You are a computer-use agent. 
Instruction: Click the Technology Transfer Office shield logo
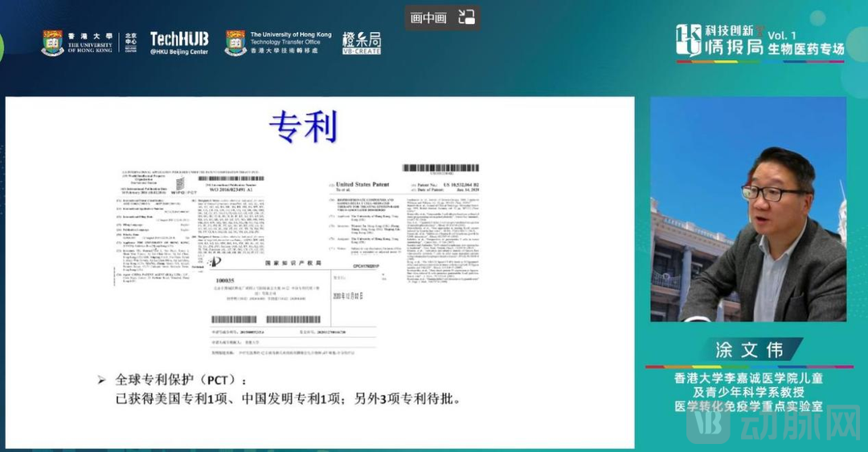pos(235,43)
